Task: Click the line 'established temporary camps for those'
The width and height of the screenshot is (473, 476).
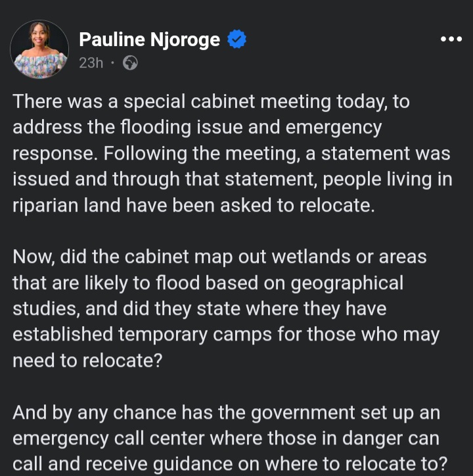Action: click(x=226, y=335)
